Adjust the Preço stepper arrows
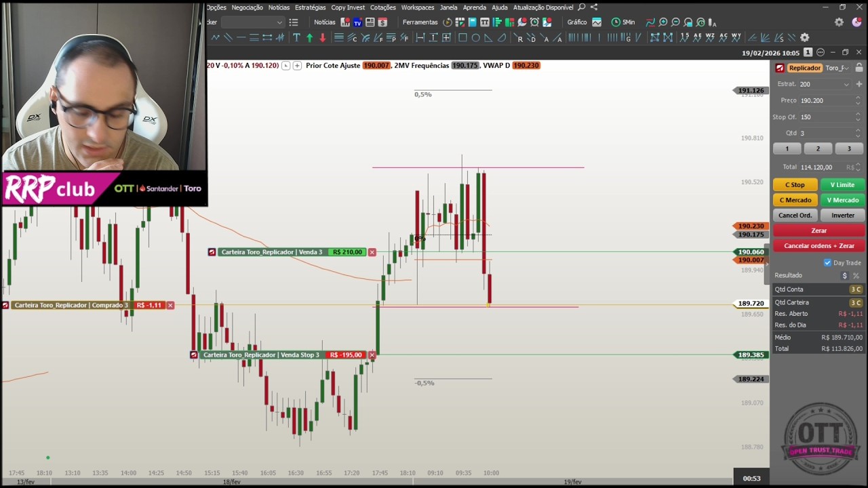The image size is (868, 488). tap(858, 100)
